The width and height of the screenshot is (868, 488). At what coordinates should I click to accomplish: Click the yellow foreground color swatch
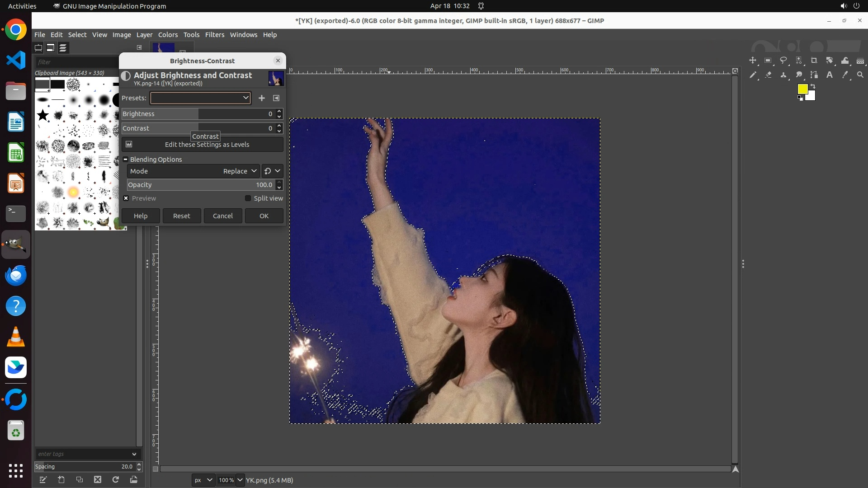tap(802, 89)
